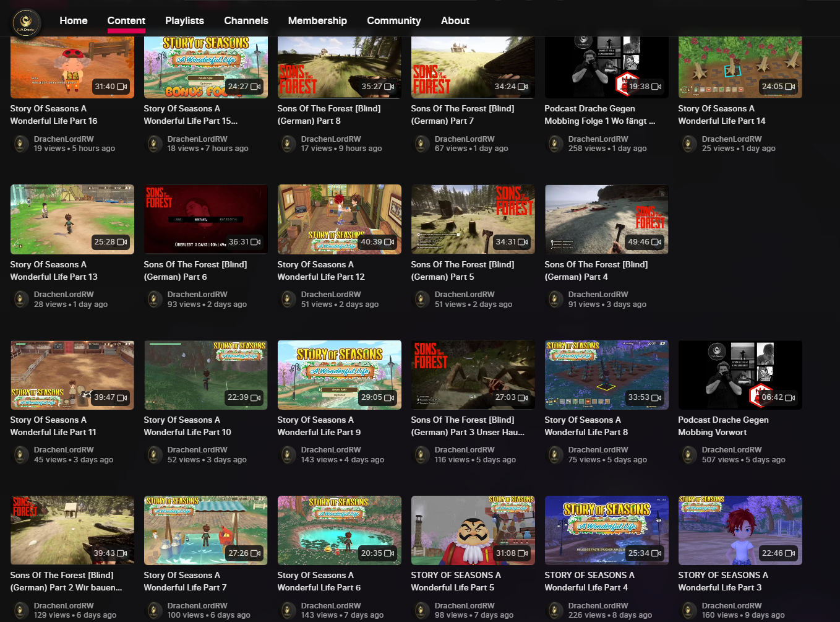
Task: Click channel avatar beside Wonderful Life Part 11
Action: coord(21,455)
